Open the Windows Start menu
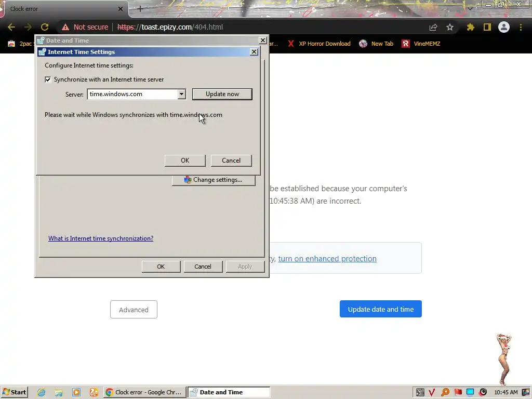532x399 pixels. tap(15, 392)
